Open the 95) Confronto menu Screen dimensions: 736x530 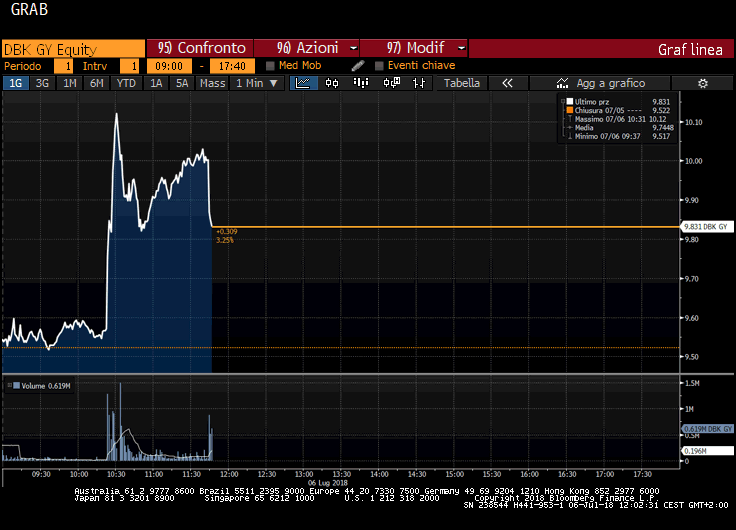[x=200, y=48]
